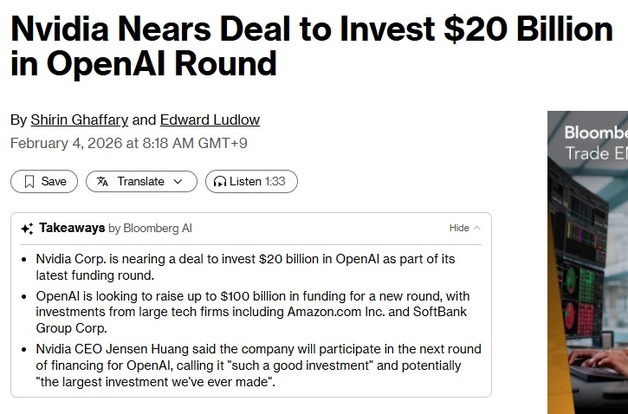Click the Translate button label

140,181
